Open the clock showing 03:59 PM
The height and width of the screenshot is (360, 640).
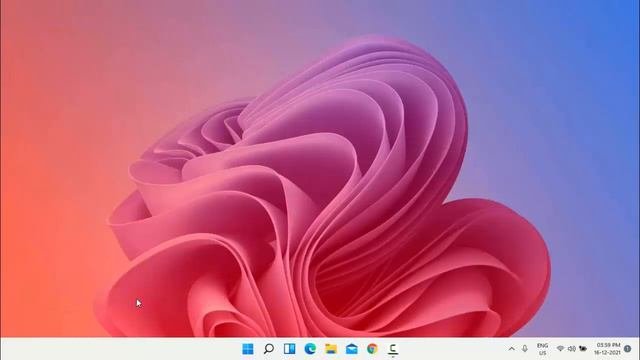coord(607,349)
